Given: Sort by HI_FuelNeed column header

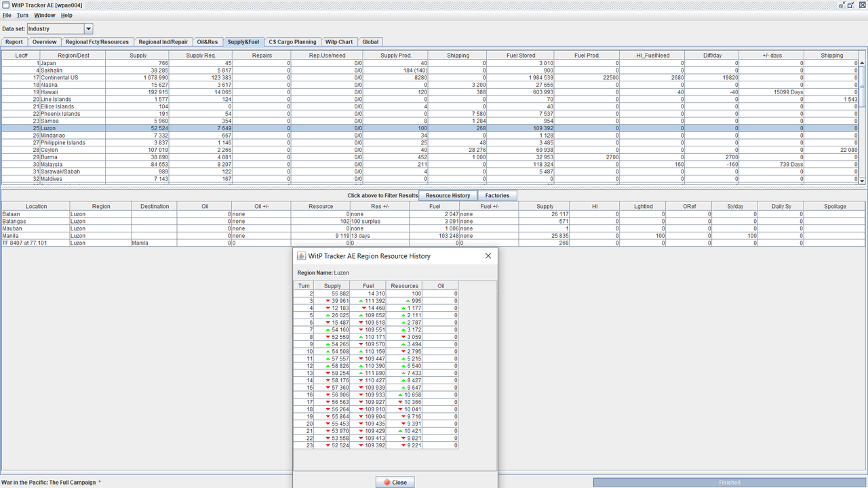Looking at the screenshot, I should point(652,56).
